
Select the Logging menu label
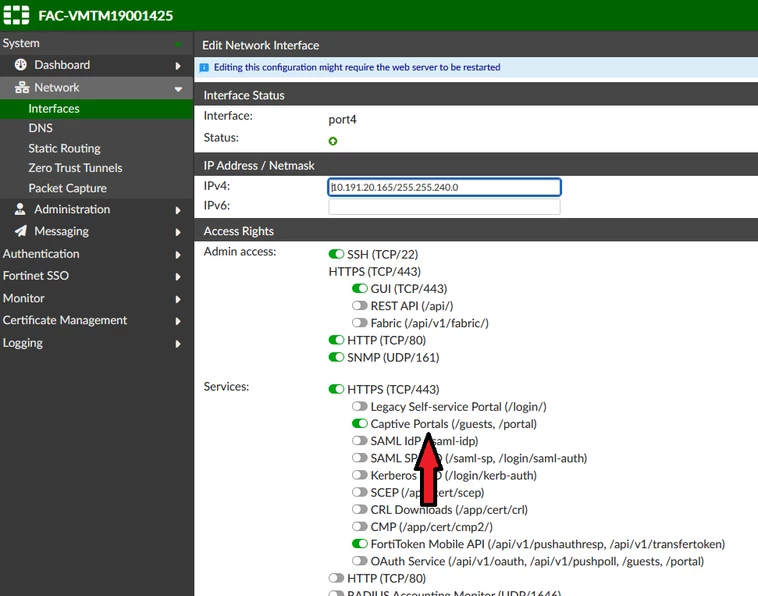click(23, 343)
